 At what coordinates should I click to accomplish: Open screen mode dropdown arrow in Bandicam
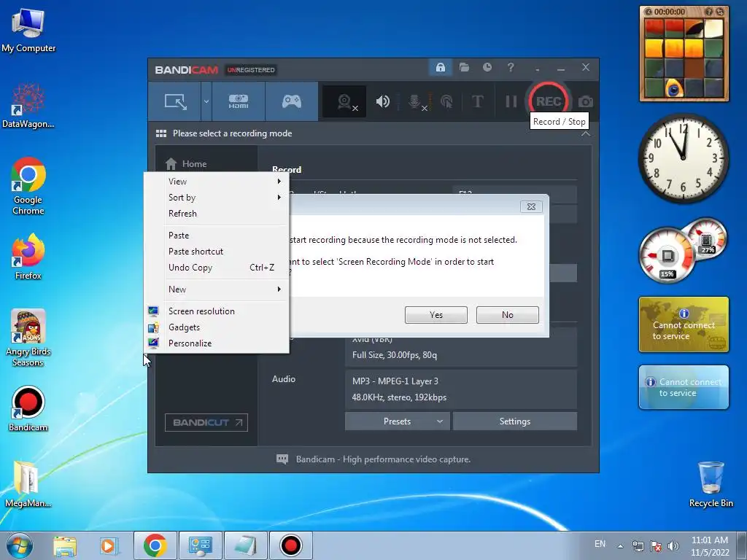206,101
